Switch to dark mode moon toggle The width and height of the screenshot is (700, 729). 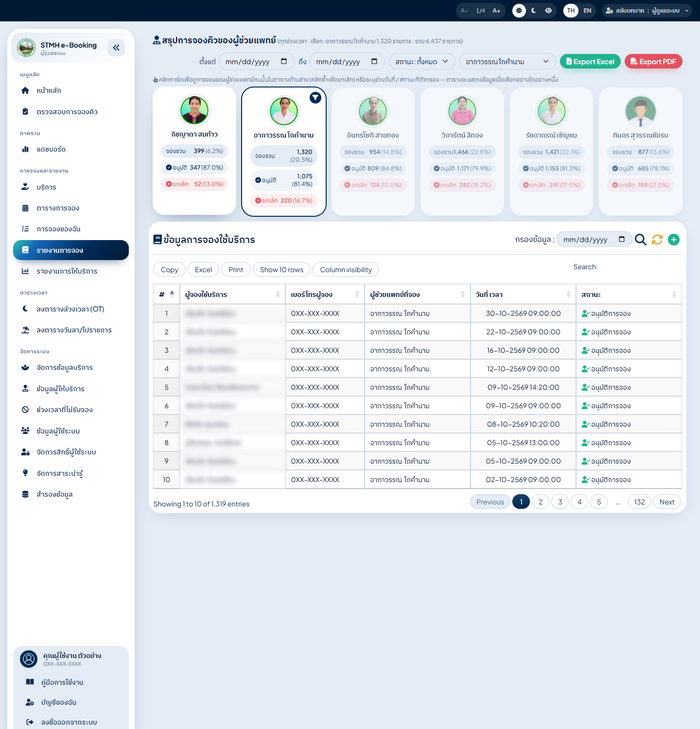coord(534,11)
